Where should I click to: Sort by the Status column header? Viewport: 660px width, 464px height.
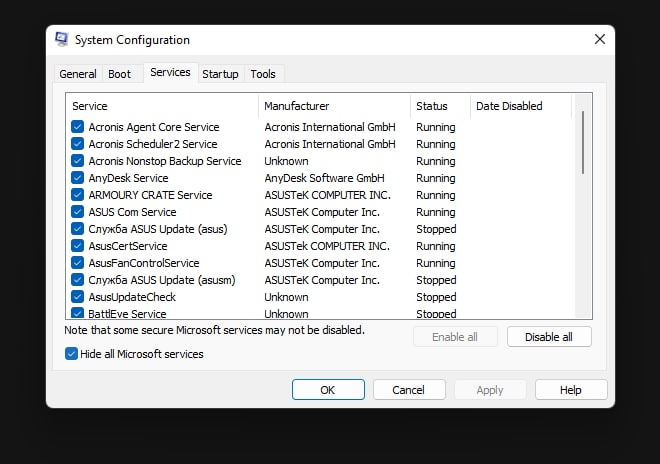coord(440,106)
